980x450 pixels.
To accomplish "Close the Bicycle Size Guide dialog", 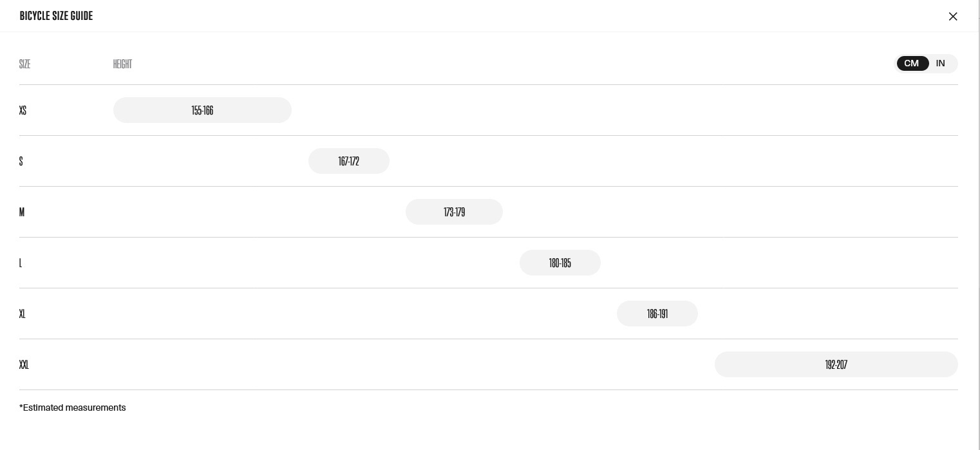I will click(x=953, y=16).
